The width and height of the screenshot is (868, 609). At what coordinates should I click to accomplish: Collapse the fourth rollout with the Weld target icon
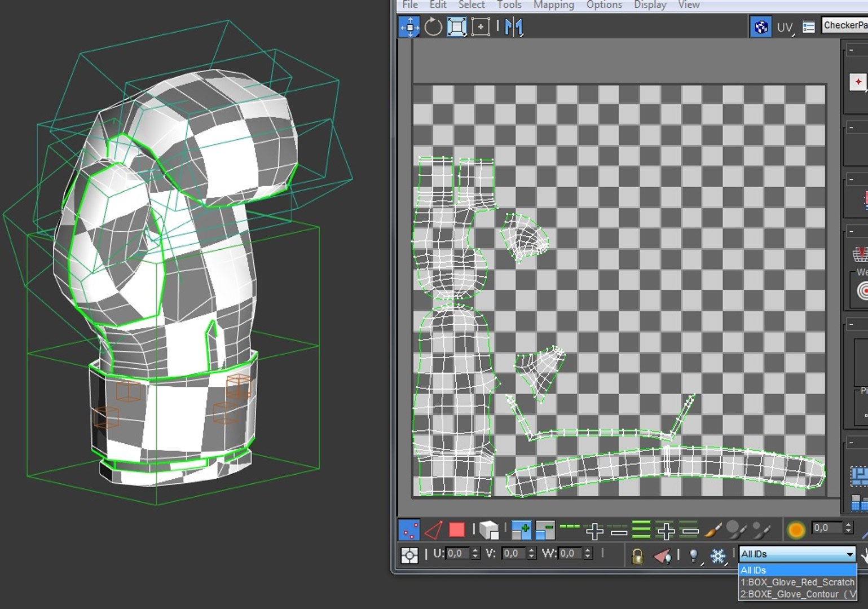[852, 231]
